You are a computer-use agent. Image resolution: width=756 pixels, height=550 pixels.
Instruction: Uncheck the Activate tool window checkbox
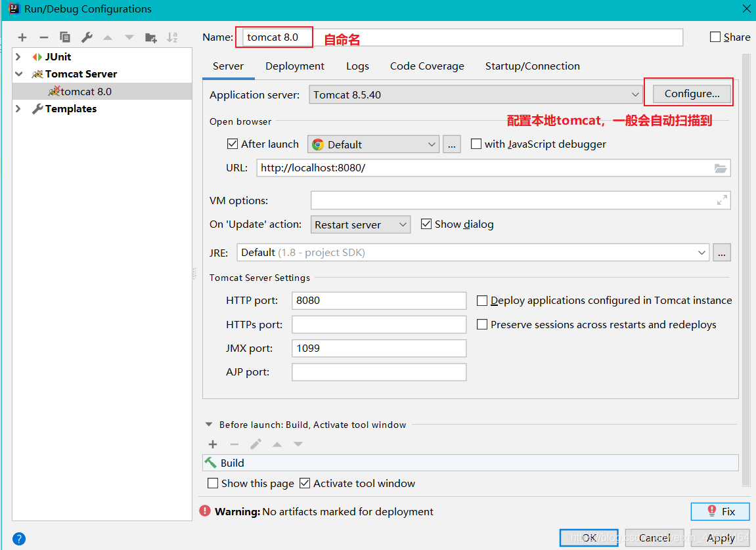pos(305,483)
